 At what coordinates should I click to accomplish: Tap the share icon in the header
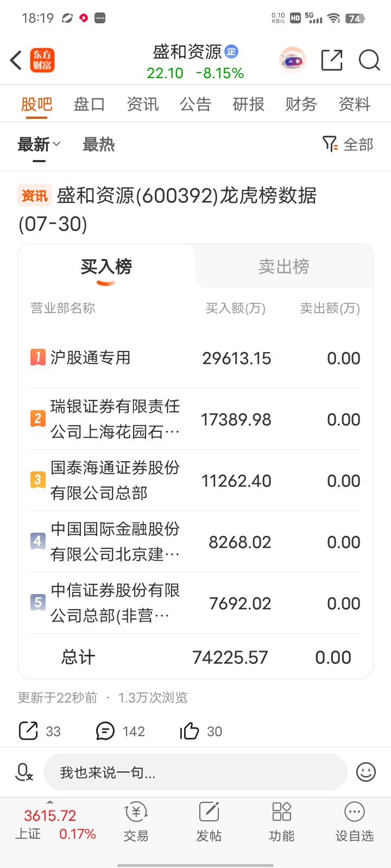[x=332, y=60]
